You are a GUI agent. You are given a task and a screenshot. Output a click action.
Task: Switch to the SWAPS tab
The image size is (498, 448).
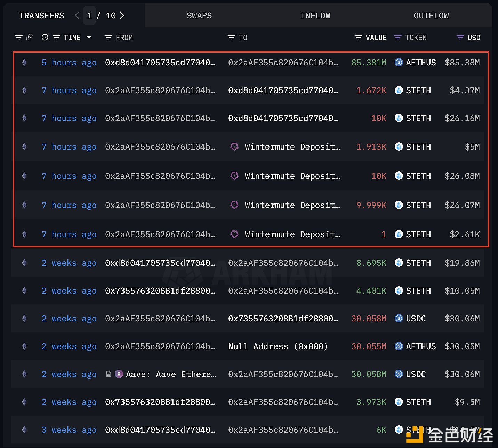[199, 16]
